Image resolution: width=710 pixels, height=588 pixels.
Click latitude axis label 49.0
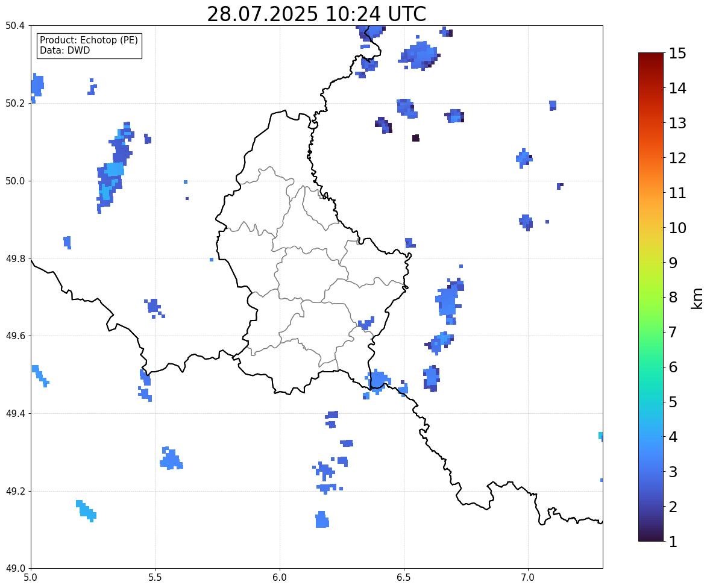(16, 569)
